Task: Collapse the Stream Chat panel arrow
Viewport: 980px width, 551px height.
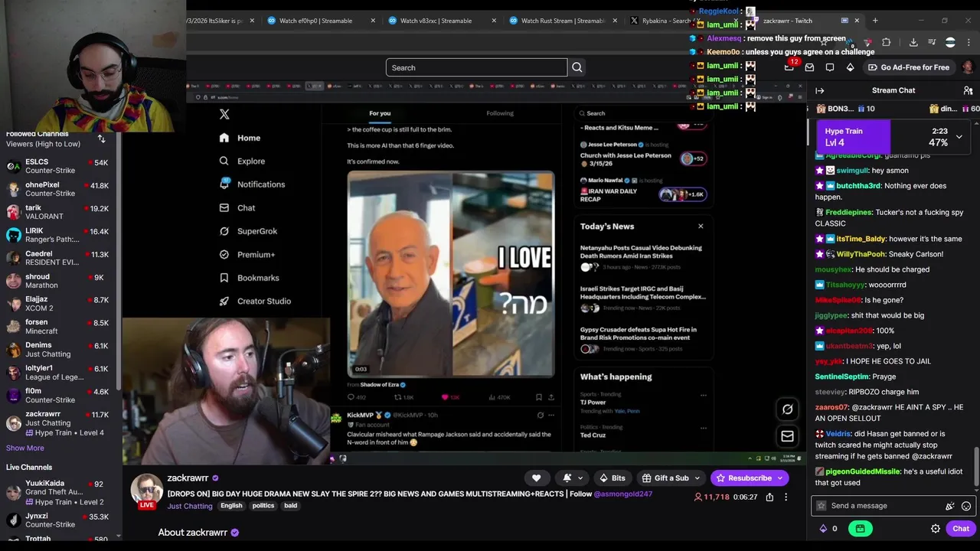Action: pos(820,90)
